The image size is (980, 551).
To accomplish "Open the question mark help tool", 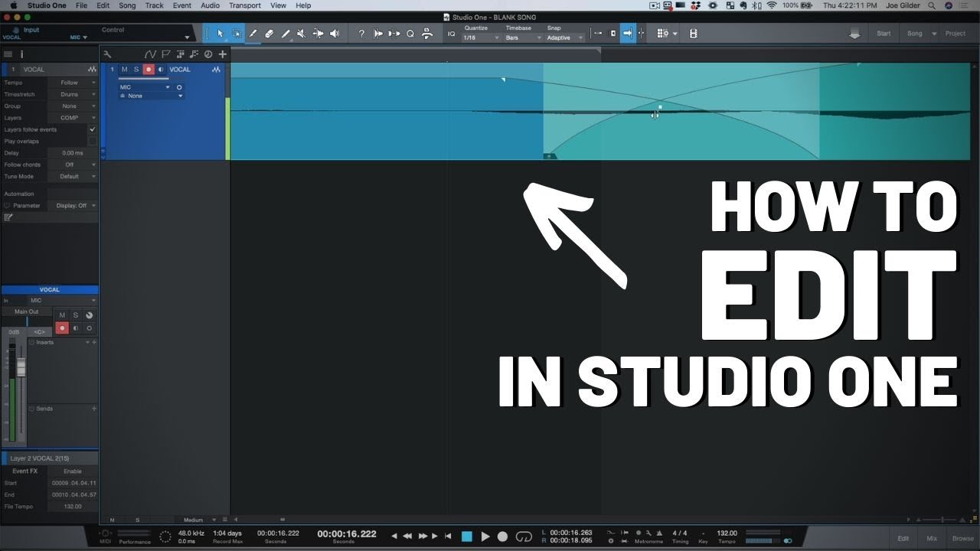I will coord(362,34).
